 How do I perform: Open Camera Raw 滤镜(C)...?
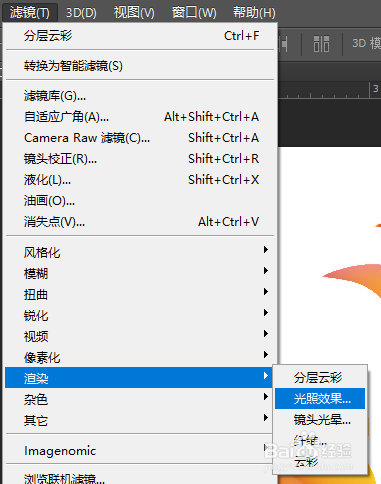coord(141,138)
